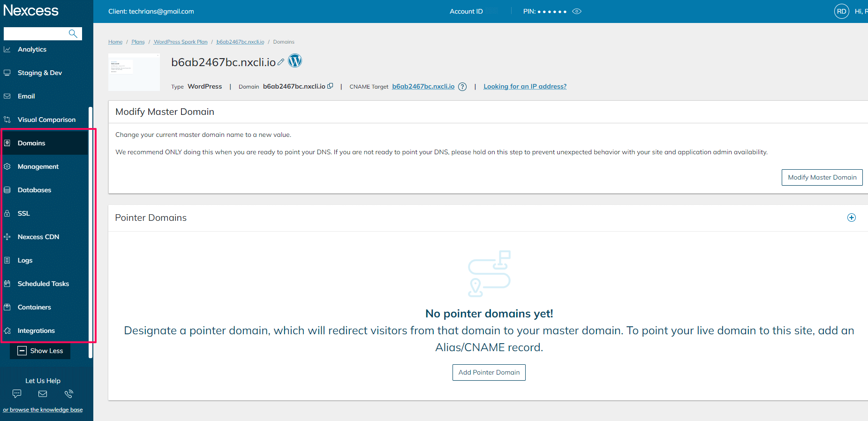Open Nexcess CDN menu item
This screenshot has height=421, width=868.
(x=38, y=237)
